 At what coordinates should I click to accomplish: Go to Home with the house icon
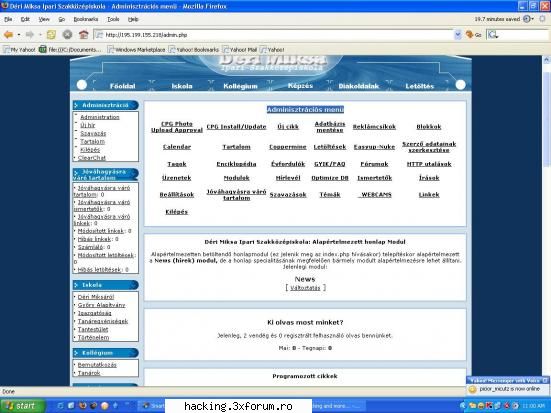pos(84,34)
